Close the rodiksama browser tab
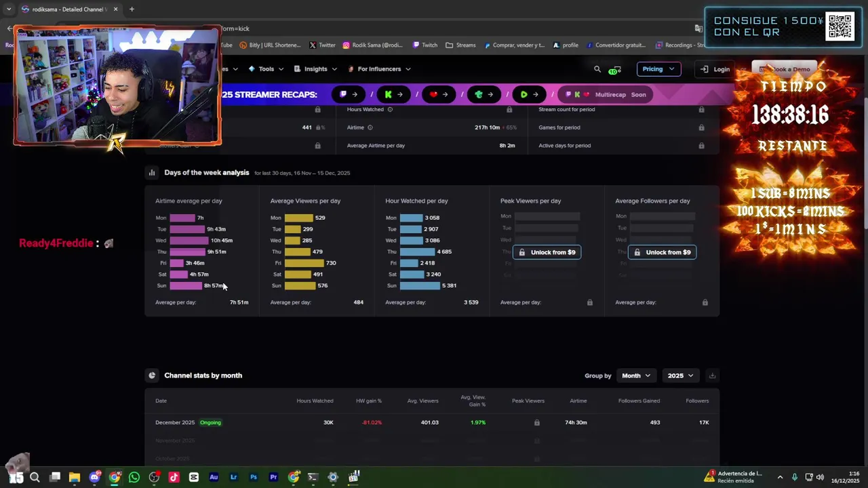Image resolution: width=868 pixels, height=488 pixels. click(x=115, y=9)
